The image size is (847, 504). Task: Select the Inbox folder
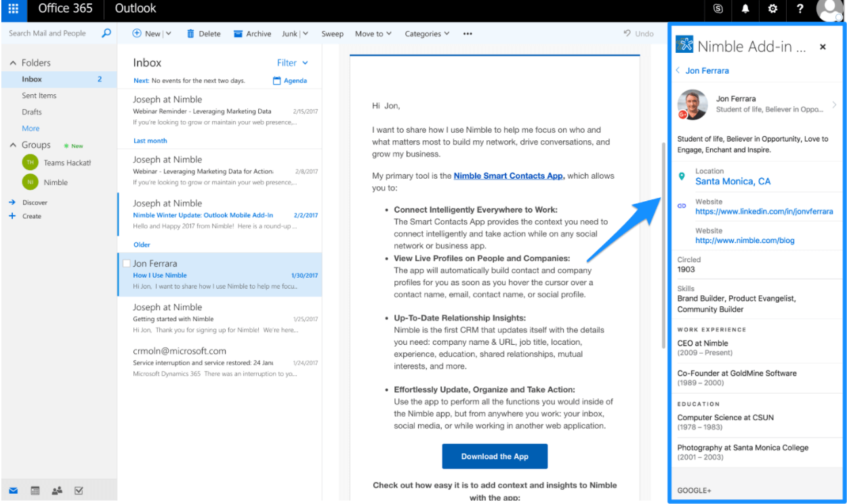coord(58,79)
